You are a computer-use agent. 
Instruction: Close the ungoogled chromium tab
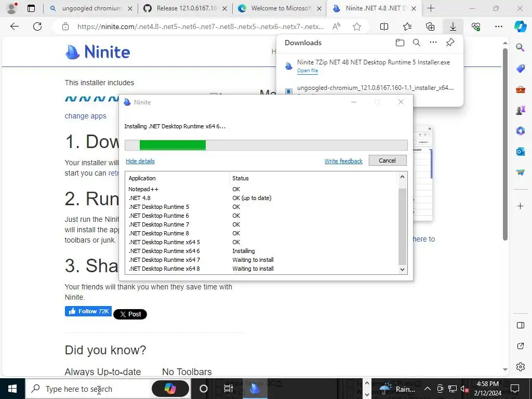coord(130,9)
